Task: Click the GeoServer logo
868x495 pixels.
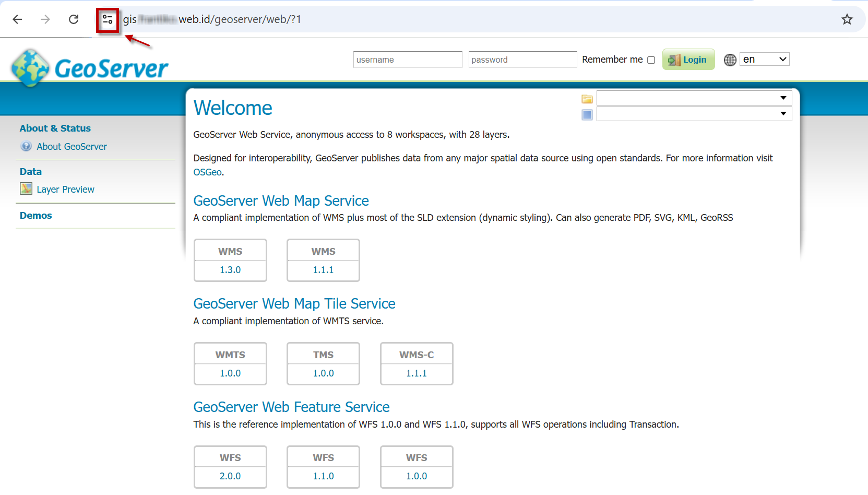Action: pyautogui.click(x=89, y=68)
